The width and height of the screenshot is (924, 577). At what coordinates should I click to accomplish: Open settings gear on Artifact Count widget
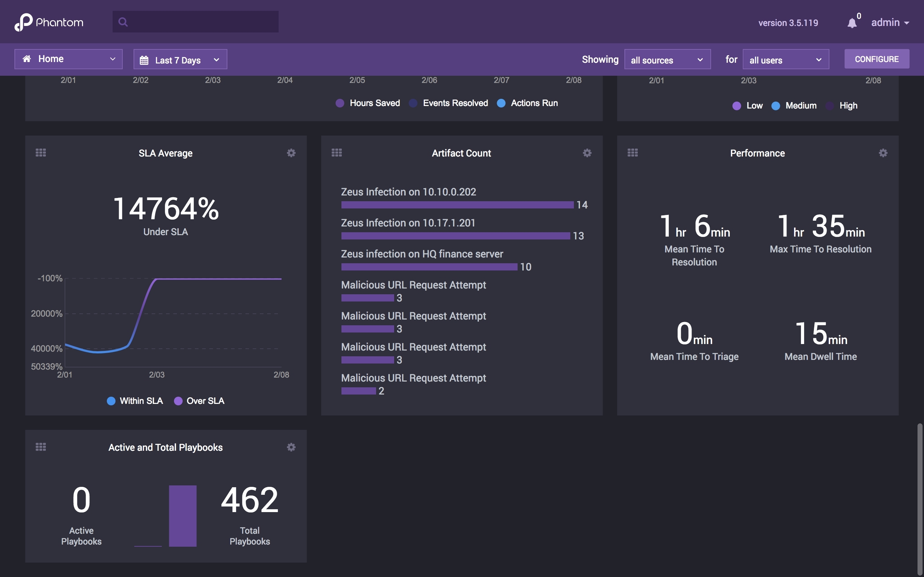coord(587,153)
